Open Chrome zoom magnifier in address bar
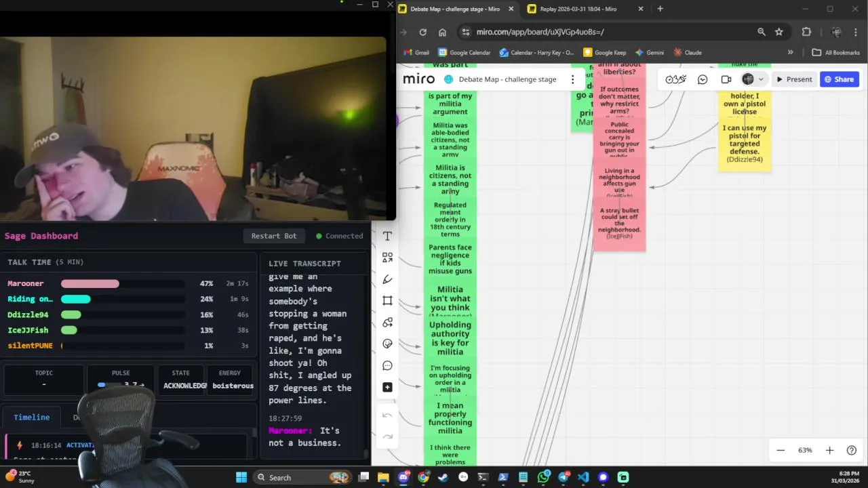This screenshot has width=868, height=488. (x=762, y=32)
